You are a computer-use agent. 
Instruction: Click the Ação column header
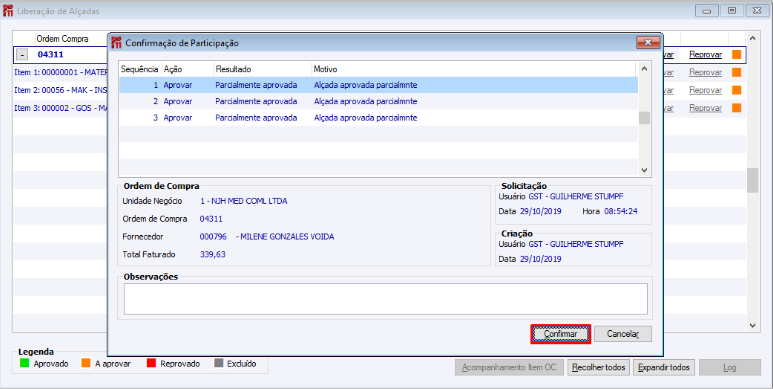[187, 69]
